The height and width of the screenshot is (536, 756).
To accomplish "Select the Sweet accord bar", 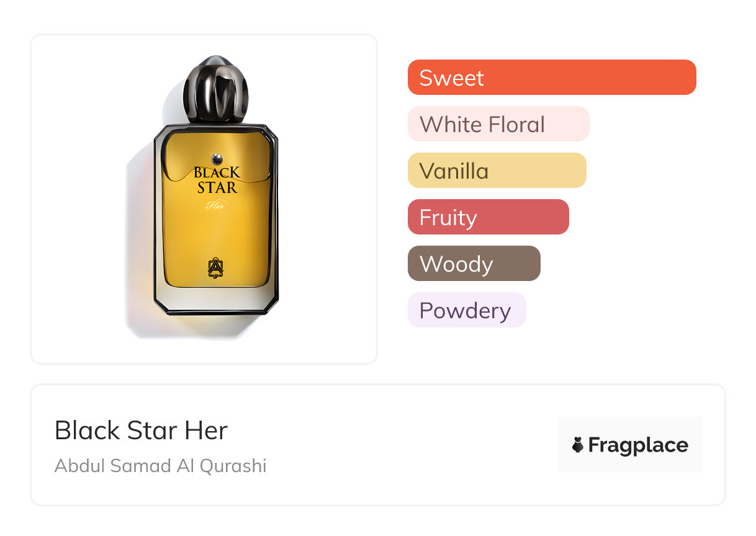I will tap(551, 78).
